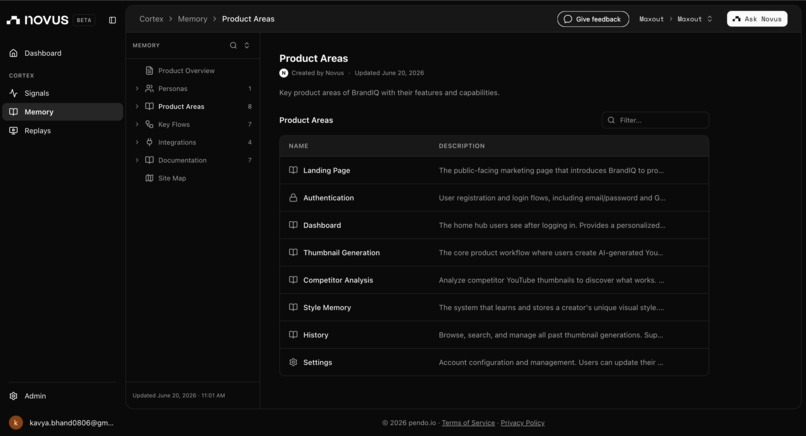Click the Thumbnail Generation row book icon
The height and width of the screenshot is (436, 806).
click(293, 252)
